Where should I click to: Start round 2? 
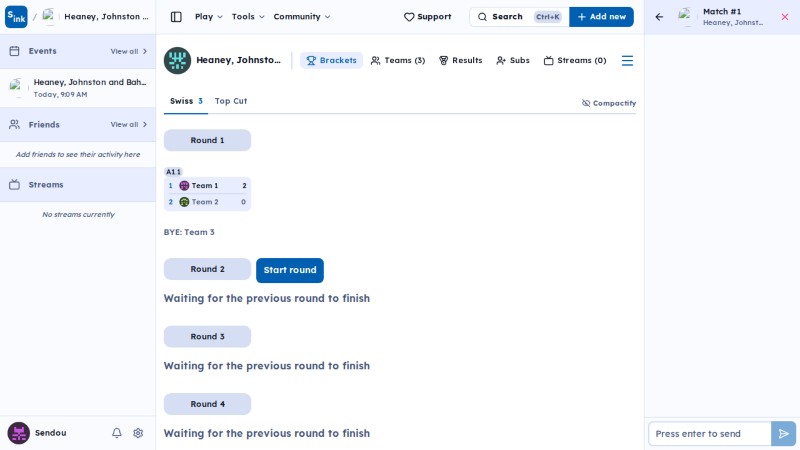point(290,270)
